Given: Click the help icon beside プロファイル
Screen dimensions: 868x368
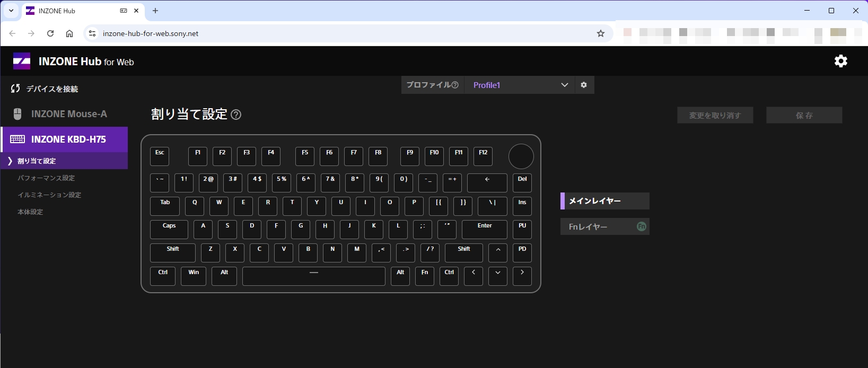Looking at the screenshot, I should coord(455,85).
